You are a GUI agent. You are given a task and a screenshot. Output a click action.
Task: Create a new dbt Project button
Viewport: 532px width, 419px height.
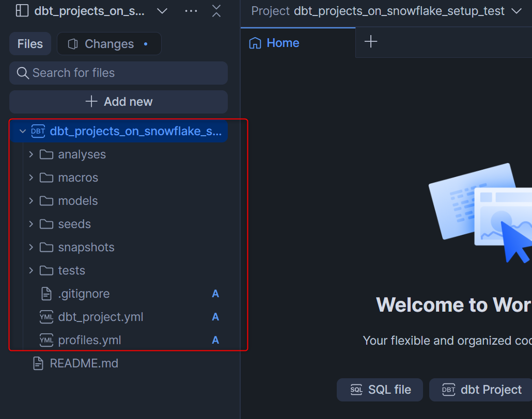[x=481, y=390]
